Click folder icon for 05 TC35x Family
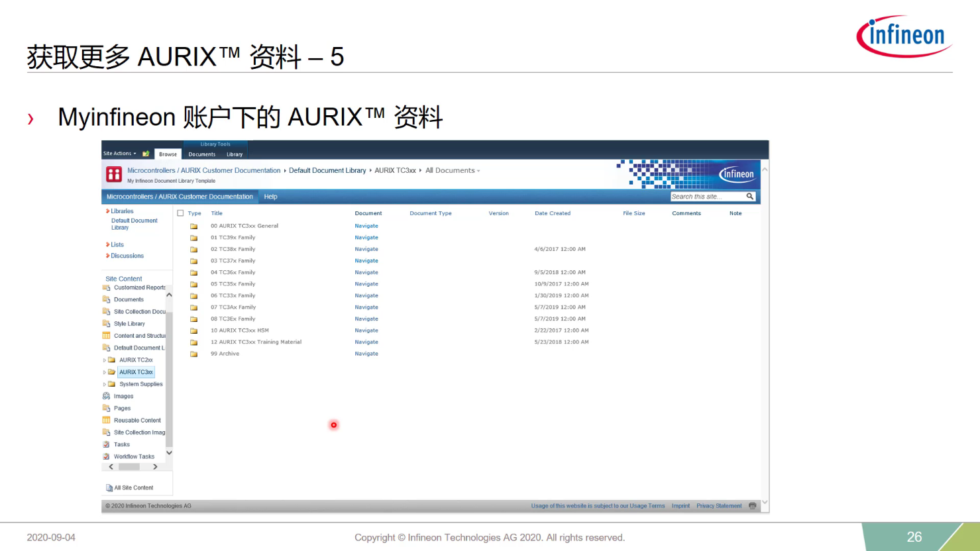The height and width of the screenshot is (551, 980). coord(194,284)
